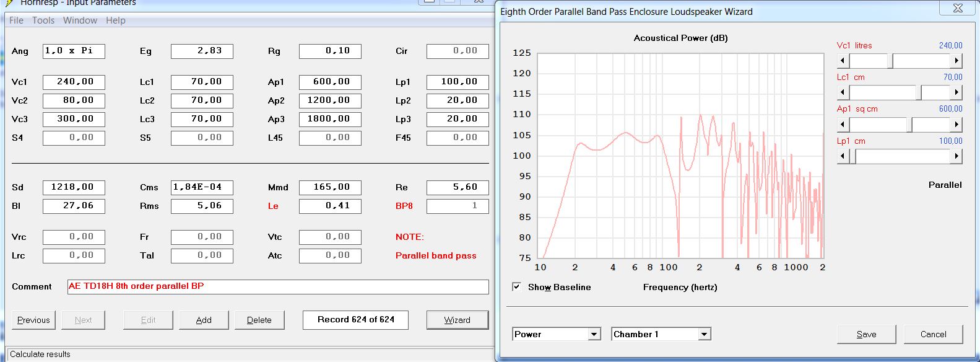The image size is (980, 362).
Task: Click the Add record button
Action: tap(204, 320)
